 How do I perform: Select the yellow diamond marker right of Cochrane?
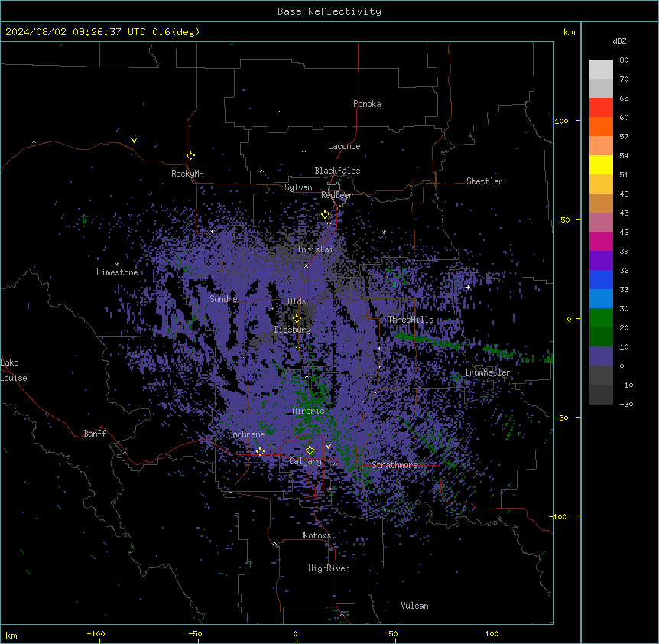tap(260, 452)
